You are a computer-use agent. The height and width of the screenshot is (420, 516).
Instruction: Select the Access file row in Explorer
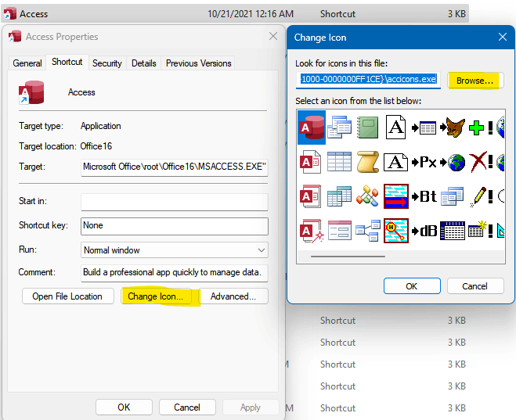click(235, 14)
